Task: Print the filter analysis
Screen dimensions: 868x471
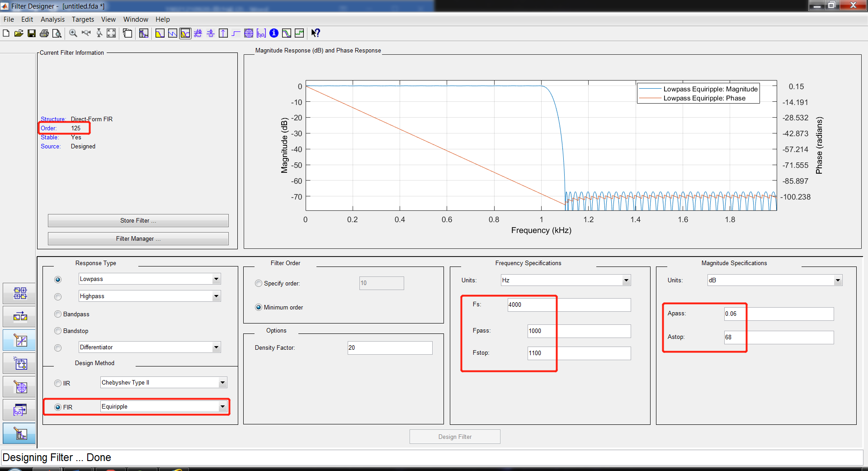Action: tap(44, 33)
